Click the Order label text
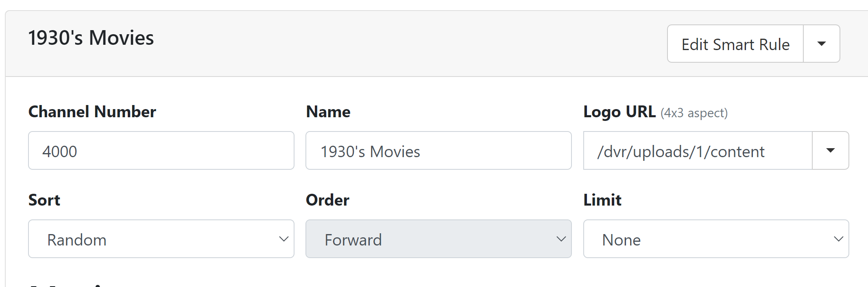The image size is (868, 287). click(x=327, y=200)
